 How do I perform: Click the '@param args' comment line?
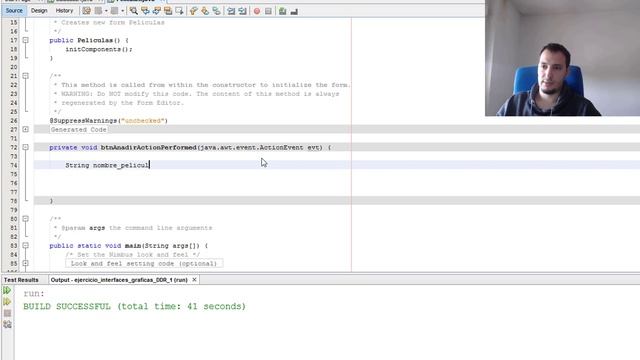133,228
